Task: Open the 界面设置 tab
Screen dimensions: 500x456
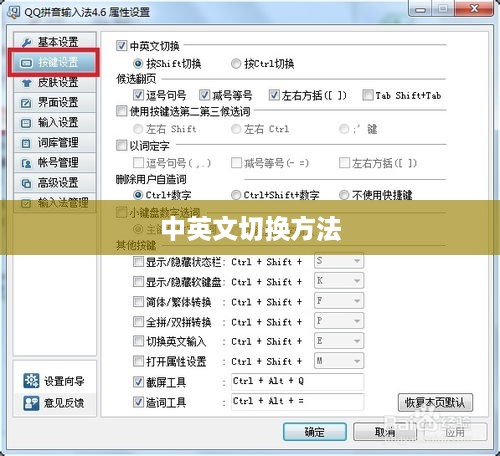Action: [x=55, y=102]
